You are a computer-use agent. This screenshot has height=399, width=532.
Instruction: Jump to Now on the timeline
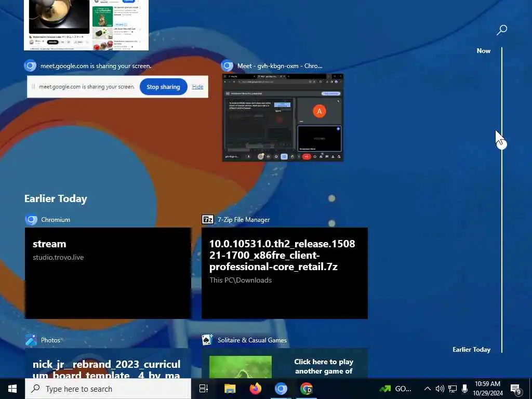pos(484,51)
